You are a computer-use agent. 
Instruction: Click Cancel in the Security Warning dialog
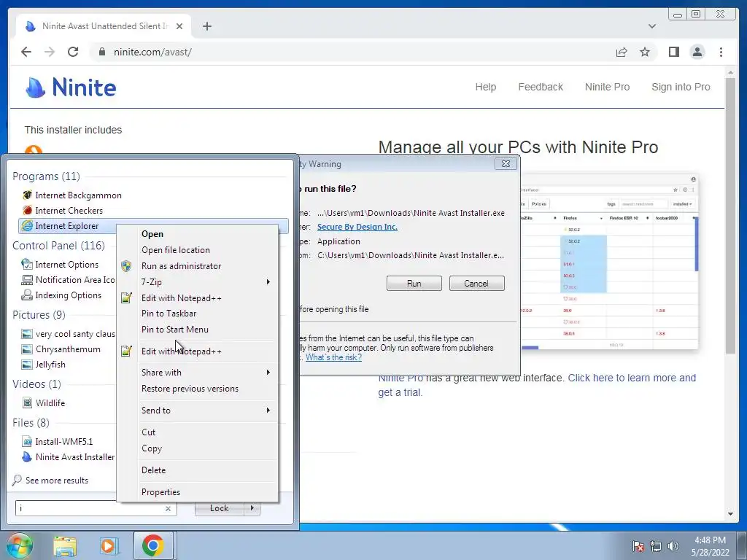(476, 284)
